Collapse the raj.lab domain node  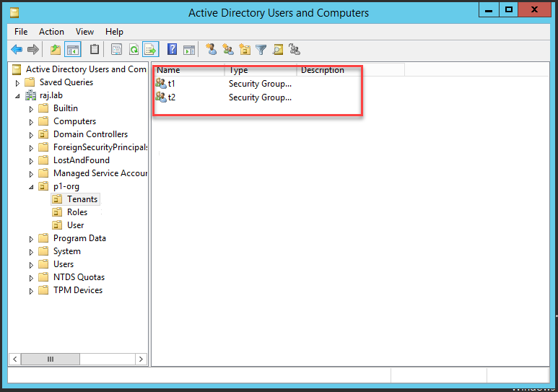click(17, 96)
